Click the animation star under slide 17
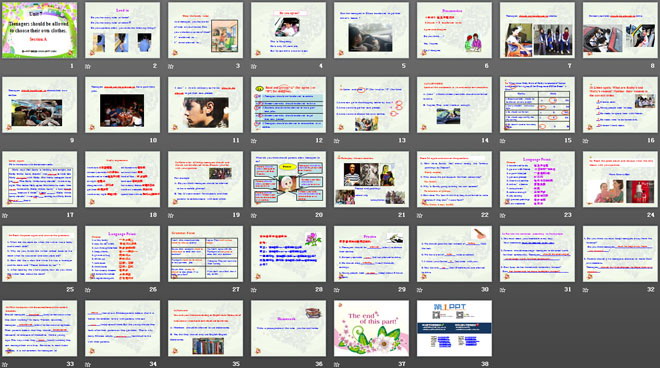Image resolution: width=660 pixels, height=368 pixels. tap(5, 215)
